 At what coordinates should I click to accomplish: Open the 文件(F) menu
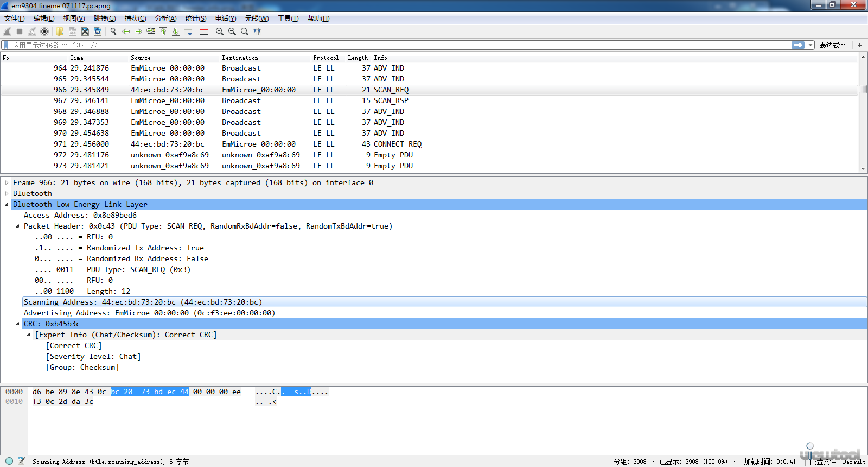coord(15,18)
